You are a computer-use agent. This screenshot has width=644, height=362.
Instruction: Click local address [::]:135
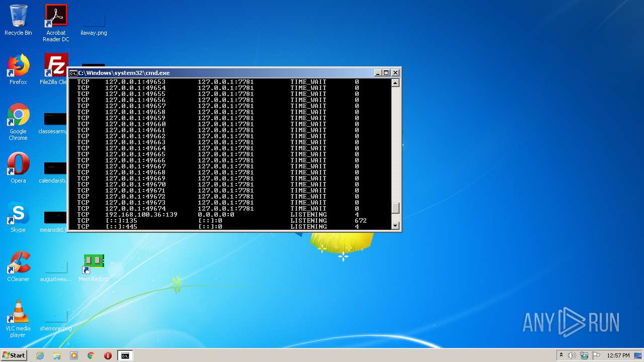[x=121, y=221]
